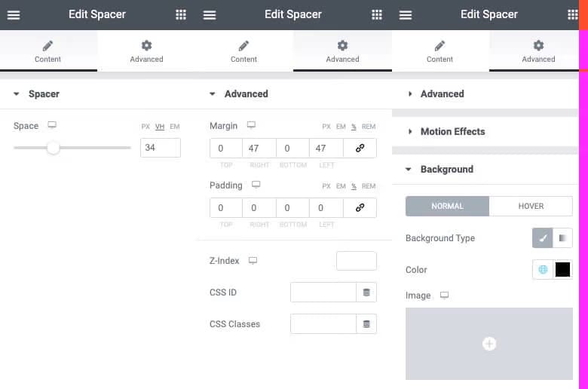This screenshot has width=588, height=389.
Task: Select gradient background type icon
Action: click(x=562, y=238)
